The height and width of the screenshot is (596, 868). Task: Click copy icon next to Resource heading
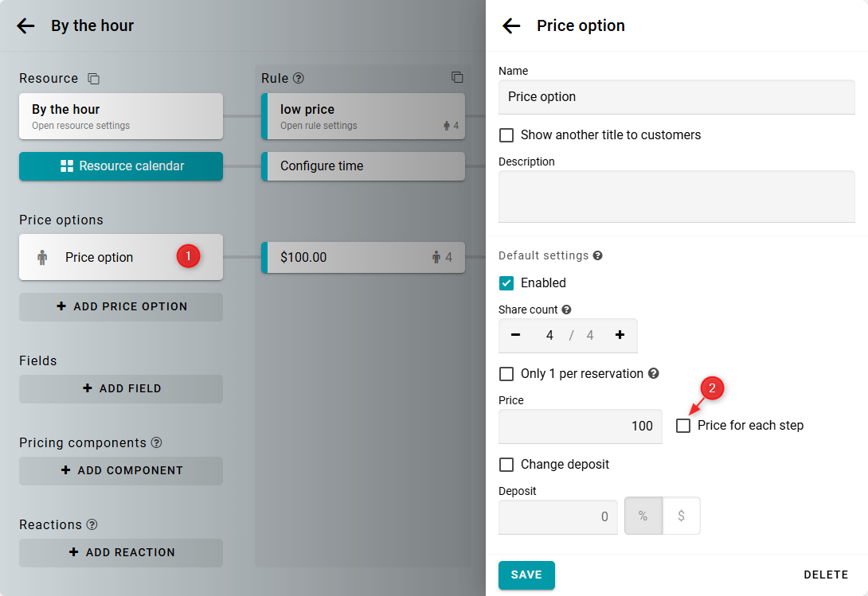pyautogui.click(x=94, y=78)
